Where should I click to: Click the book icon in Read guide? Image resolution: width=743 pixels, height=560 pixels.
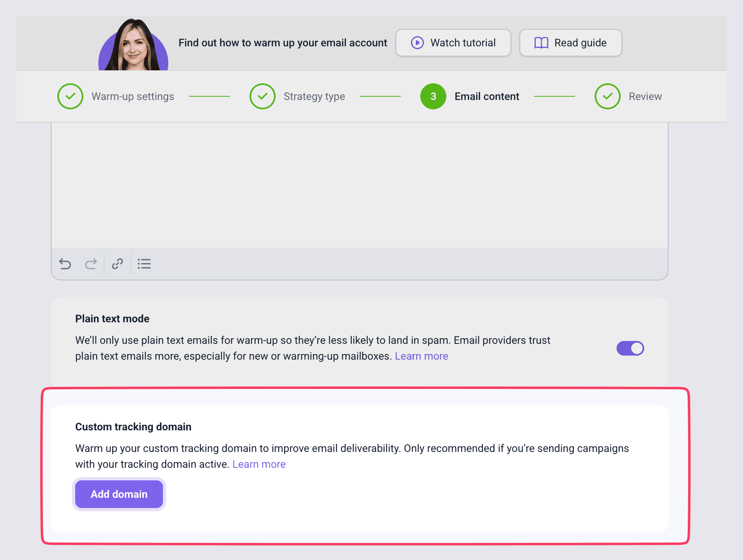click(x=541, y=43)
